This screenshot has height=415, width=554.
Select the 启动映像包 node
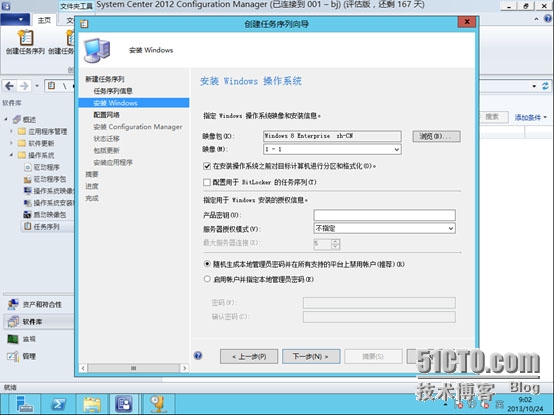pos(45,214)
